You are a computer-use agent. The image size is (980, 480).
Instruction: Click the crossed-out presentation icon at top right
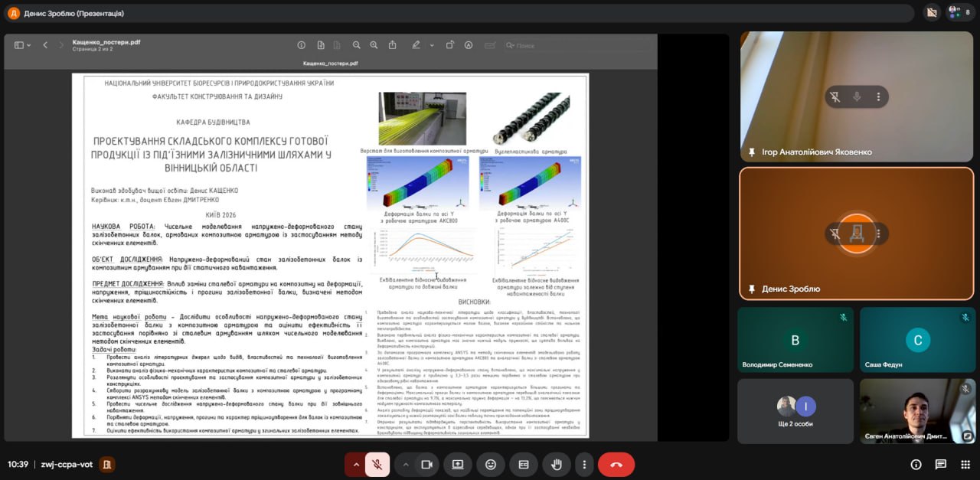tap(931, 11)
